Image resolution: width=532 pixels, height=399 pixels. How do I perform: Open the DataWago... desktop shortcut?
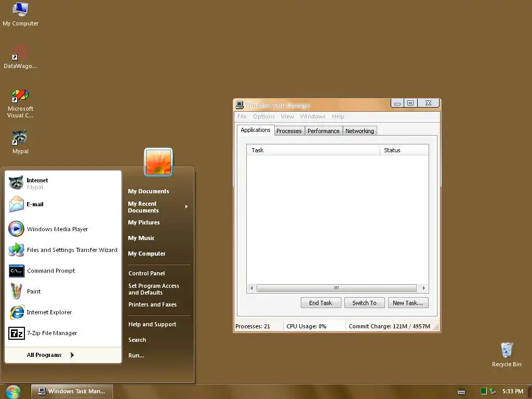[x=20, y=57]
